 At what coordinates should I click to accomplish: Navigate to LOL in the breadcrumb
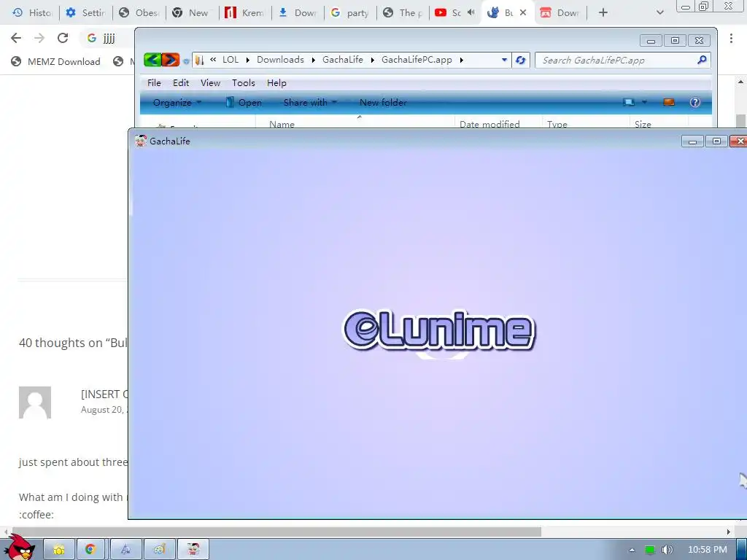231,60
